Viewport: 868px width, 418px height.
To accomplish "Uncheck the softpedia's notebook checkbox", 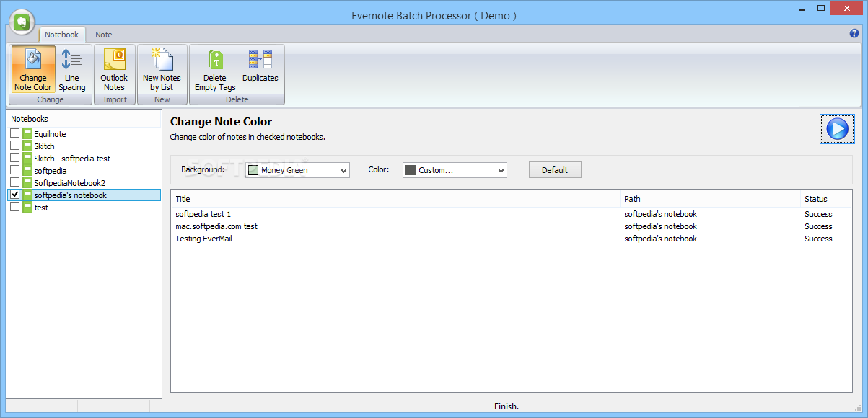I will click(x=15, y=195).
